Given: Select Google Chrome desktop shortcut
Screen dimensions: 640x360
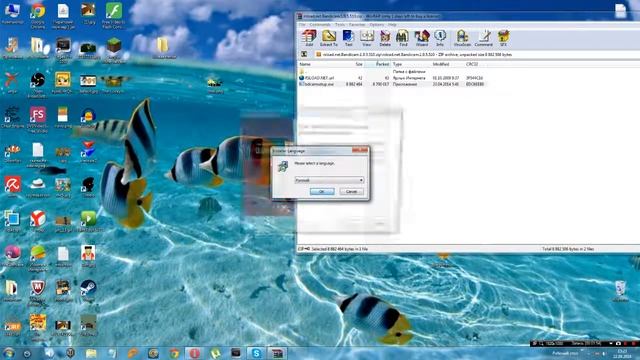Looking at the screenshot, I should click(x=38, y=16).
